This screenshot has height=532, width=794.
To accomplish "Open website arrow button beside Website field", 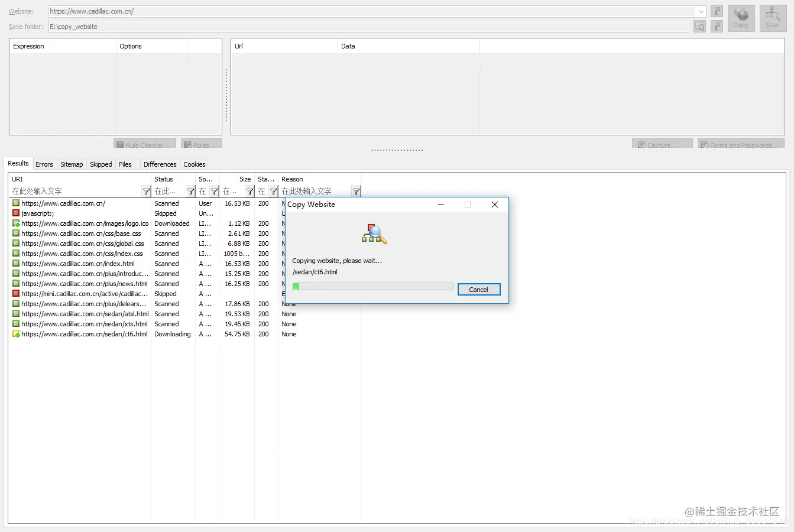I will point(717,11).
